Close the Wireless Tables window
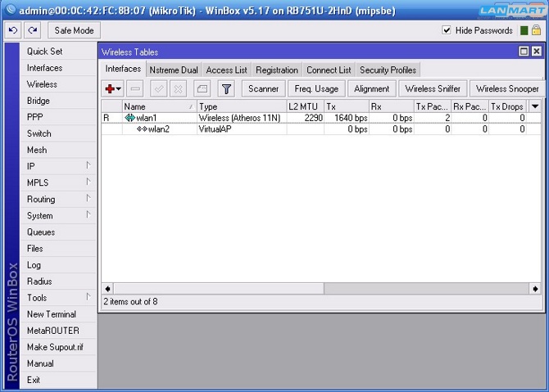 [537, 52]
